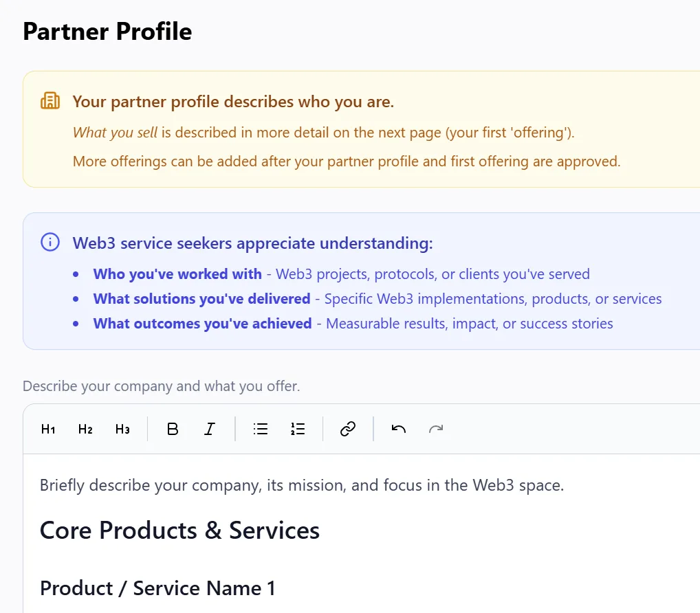Toggle italic text formatting
The image size is (700, 613).
(210, 430)
